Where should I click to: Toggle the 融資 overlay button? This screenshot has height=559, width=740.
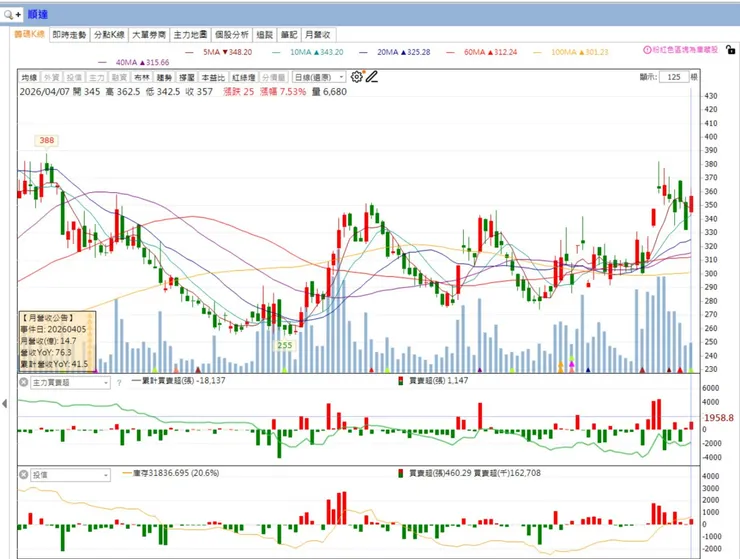[119, 77]
